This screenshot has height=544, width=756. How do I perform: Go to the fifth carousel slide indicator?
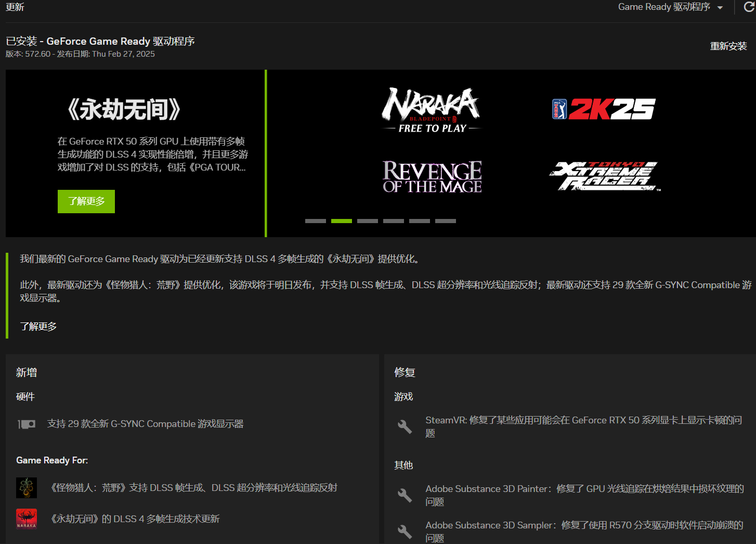pyautogui.click(x=420, y=221)
